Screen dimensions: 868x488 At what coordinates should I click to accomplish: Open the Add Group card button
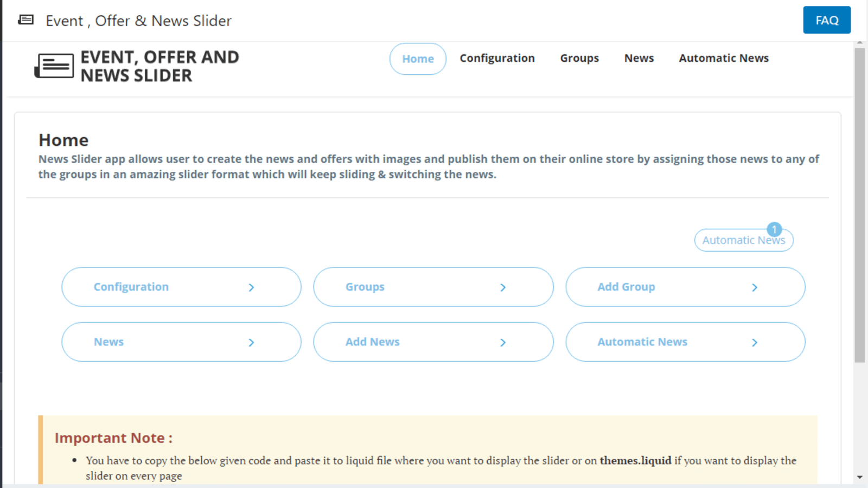point(685,287)
